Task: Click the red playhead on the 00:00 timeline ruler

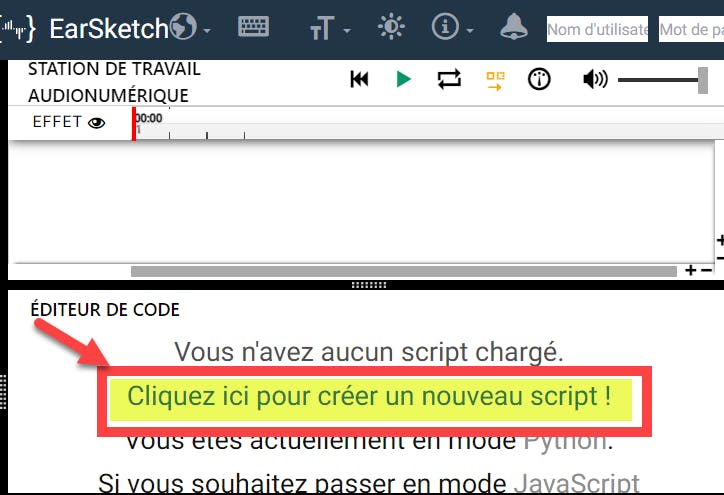Action: tap(134, 124)
